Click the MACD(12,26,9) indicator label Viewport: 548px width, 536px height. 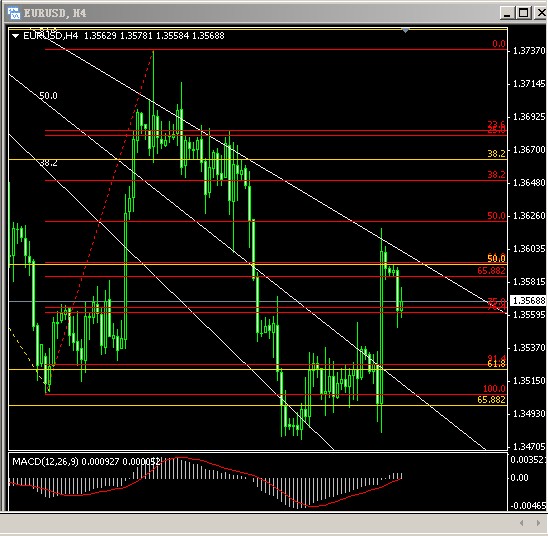(x=45, y=462)
